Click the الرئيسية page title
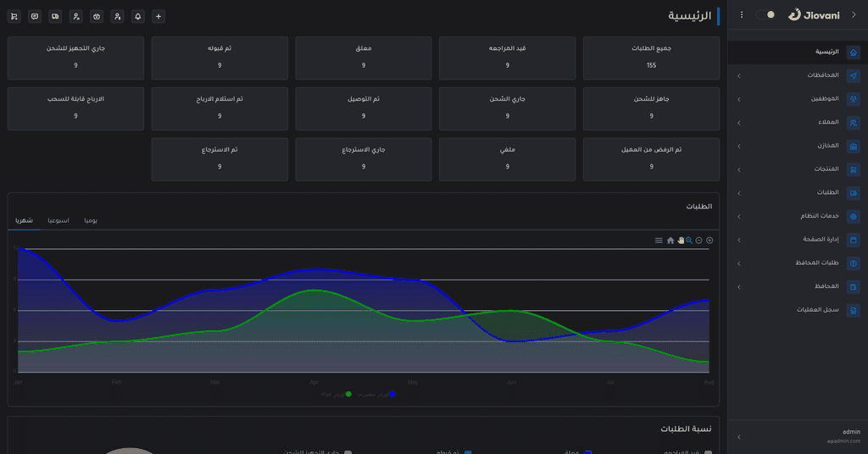 (x=689, y=16)
